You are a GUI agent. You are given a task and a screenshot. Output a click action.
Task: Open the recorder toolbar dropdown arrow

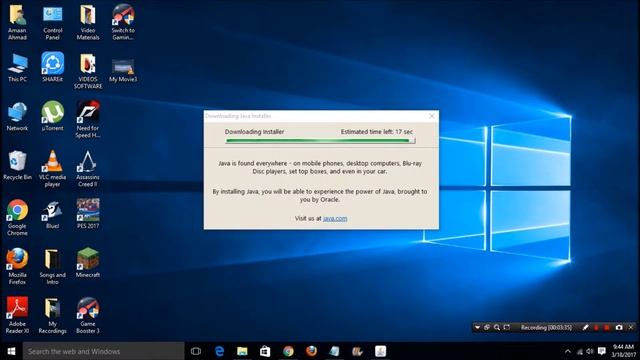pyautogui.click(x=477, y=327)
